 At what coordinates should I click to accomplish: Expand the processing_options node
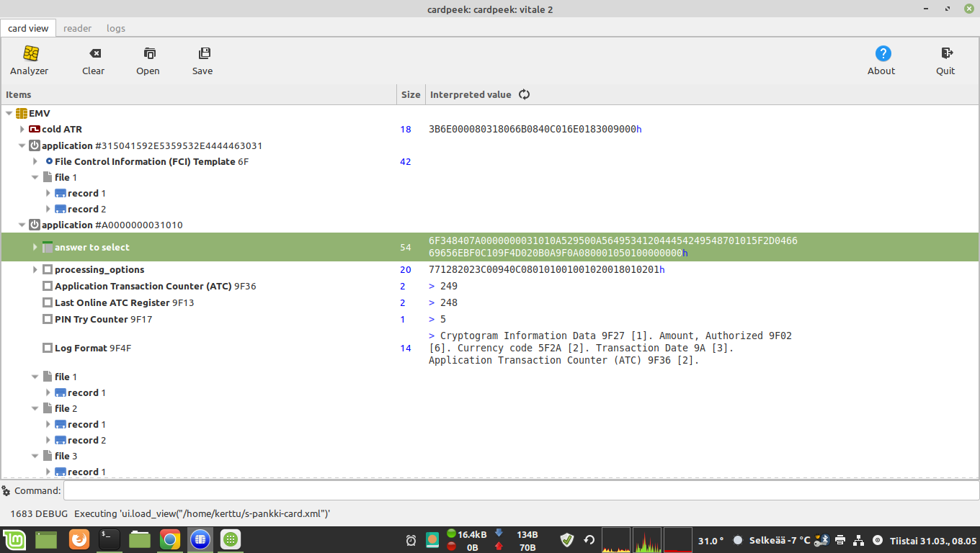35,269
